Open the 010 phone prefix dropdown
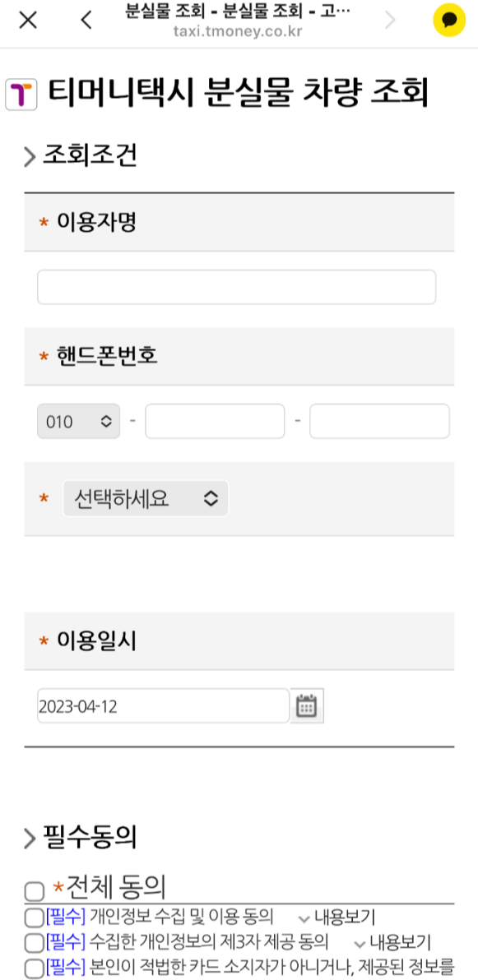478x980 pixels. click(x=78, y=421)
